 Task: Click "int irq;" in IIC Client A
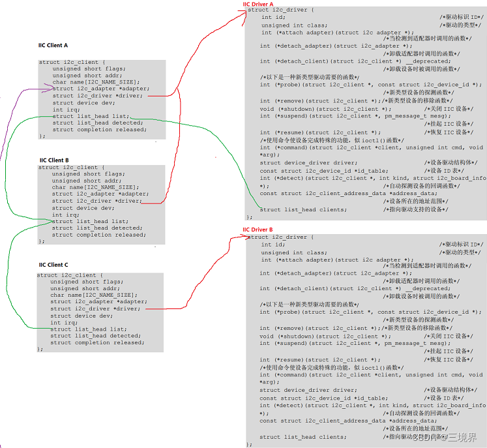(x=66, y=110)
